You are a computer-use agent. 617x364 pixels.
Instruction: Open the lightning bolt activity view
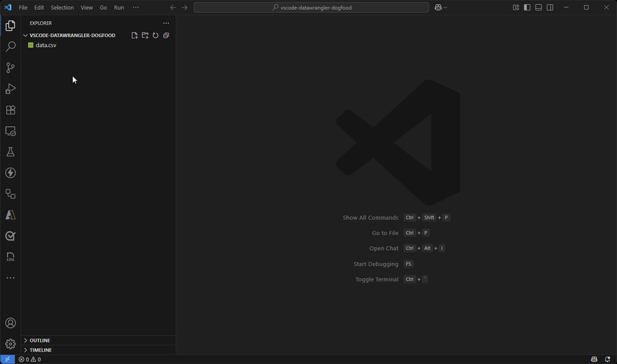point(10,173)
